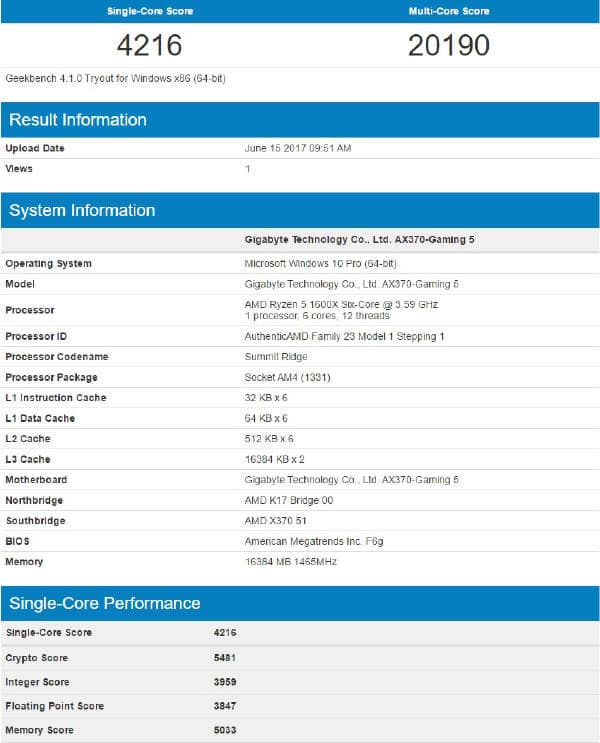Click the Processor Codename label
The image size is (600, 743).
[x=57, y=357]
